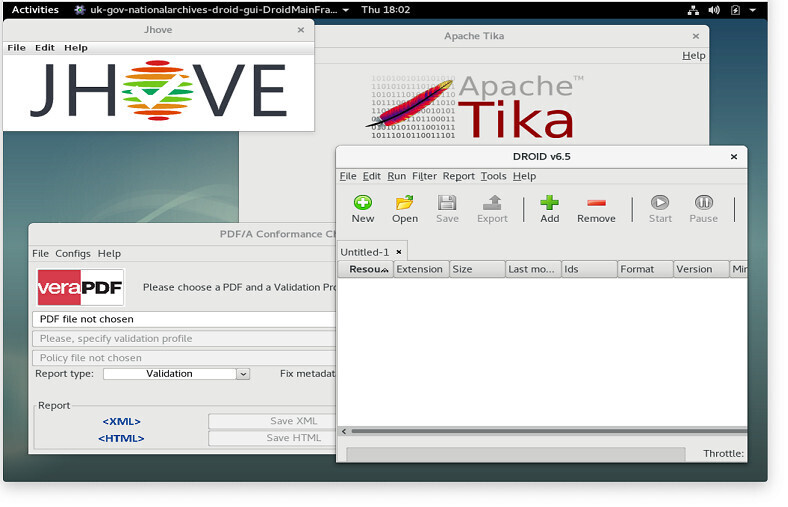Image resolution: width=788 pixels, height=507 pixels.
Task: Click the PDF file not chosen field
Action: pos(185,319)
